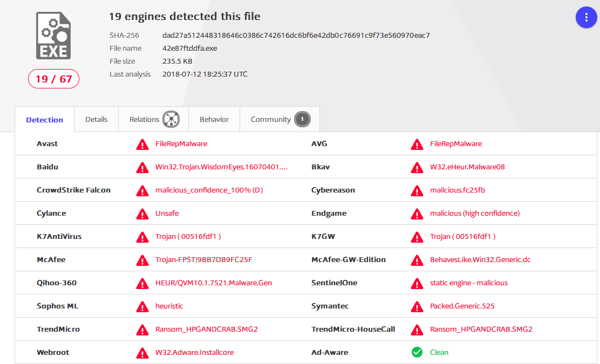Click the SentinelOne warning icon
600x364 pixels.
pos(417,284)
